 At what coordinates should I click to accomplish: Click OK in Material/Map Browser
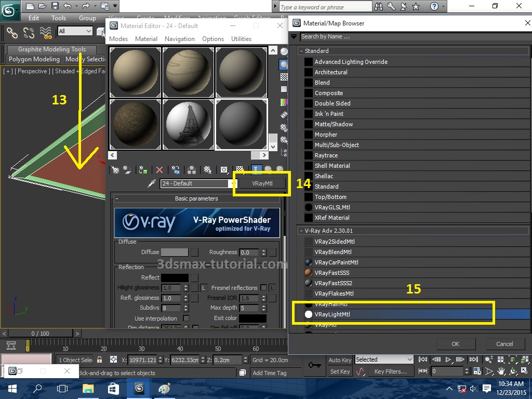(x=455, y=344)
